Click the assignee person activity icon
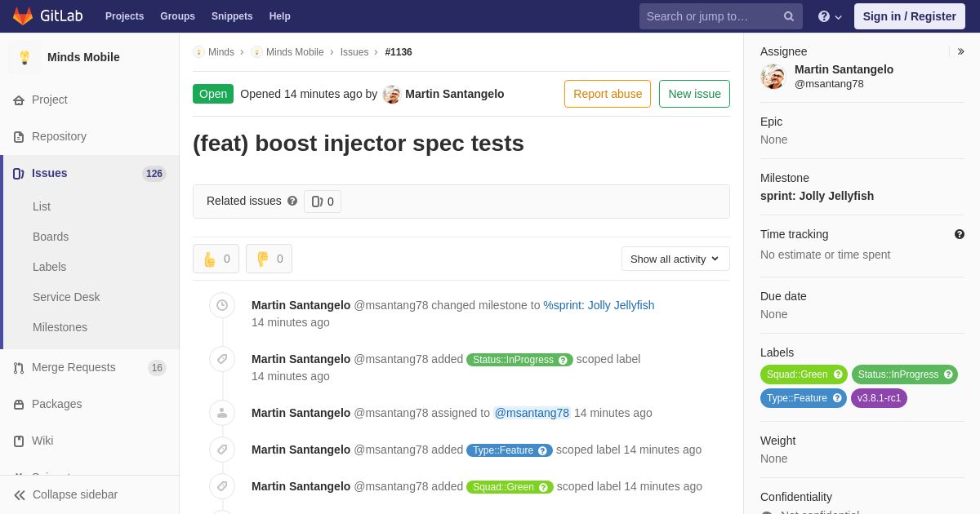The image size is (980, 514). [x=222, y=413]
